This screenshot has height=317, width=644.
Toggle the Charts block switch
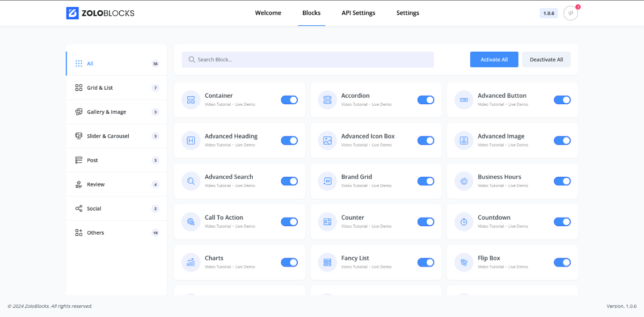pos(289,262)
